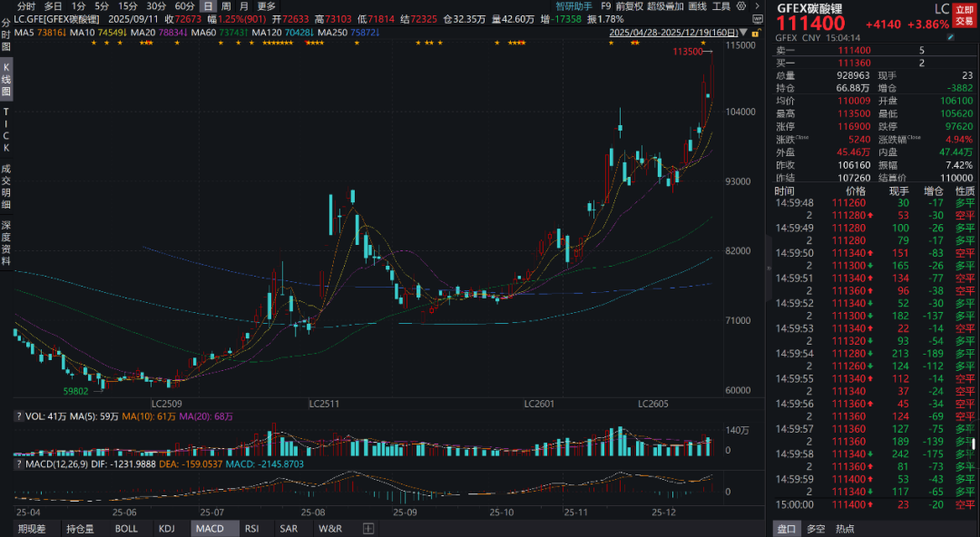Switch the chart period to 60分
Image resolution: width=980 pixels, height=537 pixels.
tap(185, 6)
